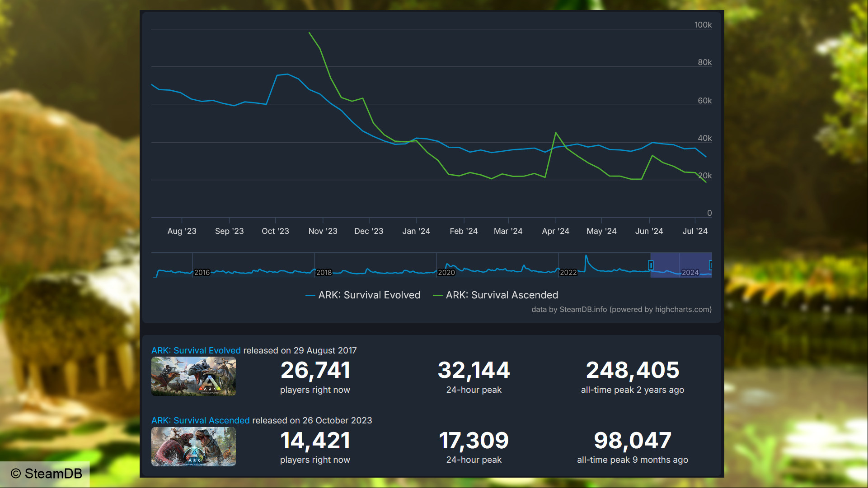Screen dimensions: 868x488
Task: Click the Jun '24 axis label
Action: pos(649,231)
